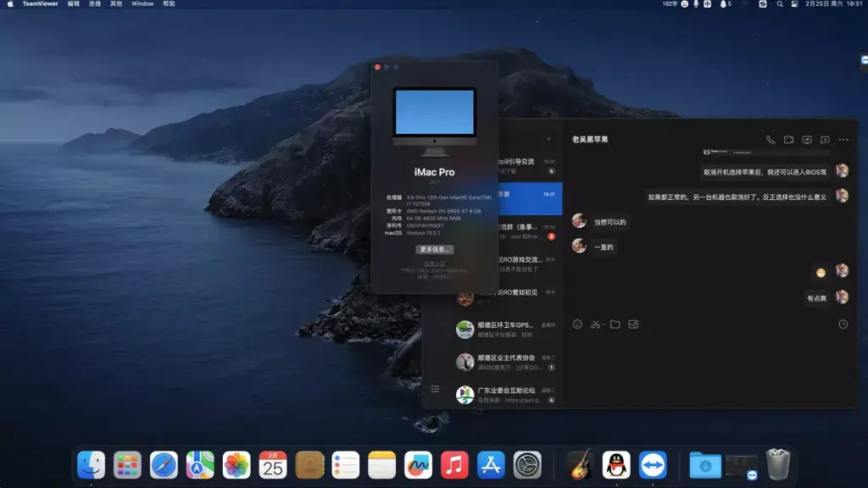Open QQ from the Dock

(616, 465)
